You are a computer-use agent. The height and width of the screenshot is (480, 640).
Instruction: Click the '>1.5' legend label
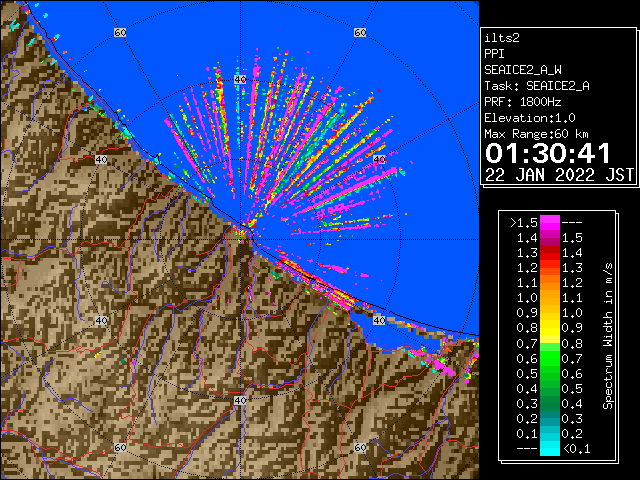coord(524,223)
